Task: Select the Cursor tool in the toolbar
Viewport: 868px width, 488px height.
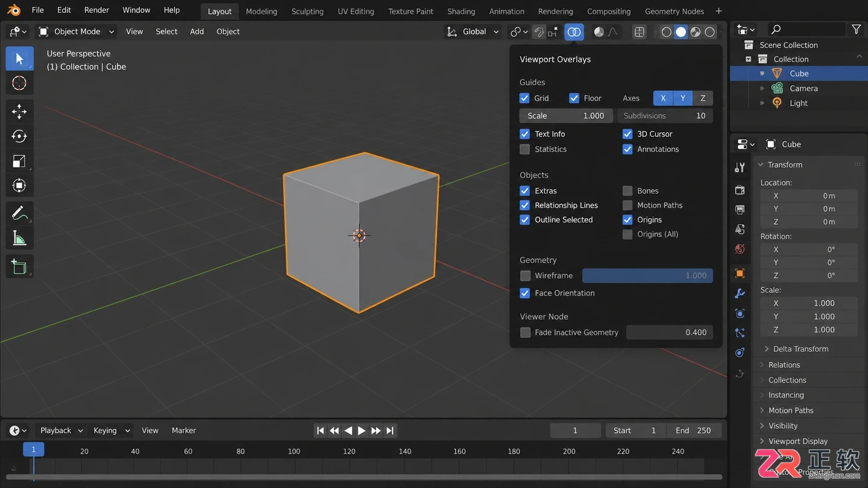Action: click(19, 83)
